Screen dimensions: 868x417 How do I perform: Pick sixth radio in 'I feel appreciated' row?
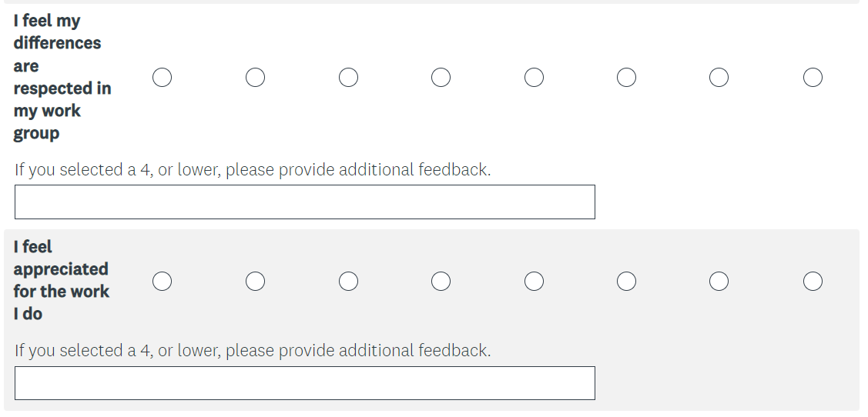pyautogui.click(x=626, y=282)
